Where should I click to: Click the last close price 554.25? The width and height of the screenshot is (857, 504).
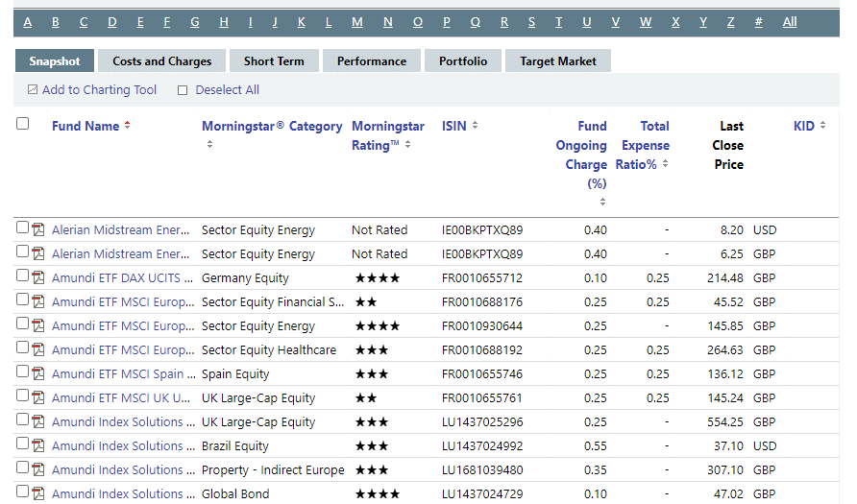pyautogui.click(x=724, y=422)
